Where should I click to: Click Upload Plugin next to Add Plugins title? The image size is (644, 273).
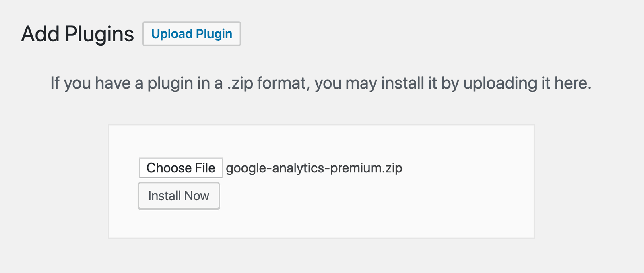tap(191, 34)
